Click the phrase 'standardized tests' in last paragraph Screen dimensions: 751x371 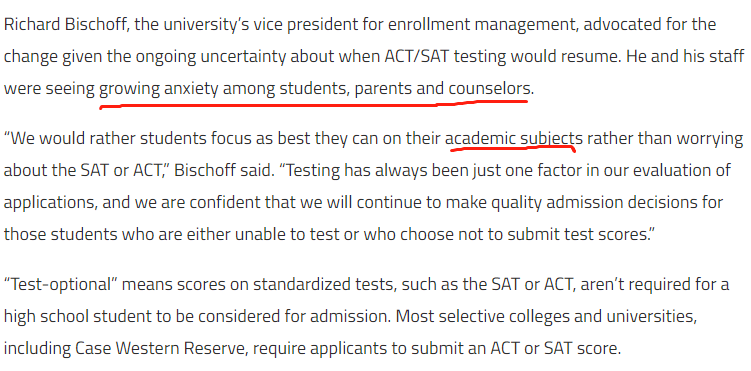tap(324, 285)
